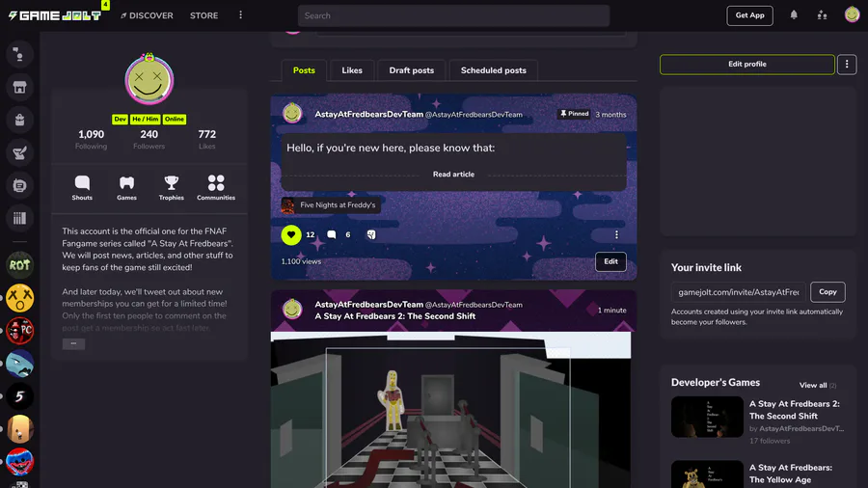The width and height of the screenshot is (868, 488).
Task: Switch to the Posts tab
Action: tap(304, 70)
